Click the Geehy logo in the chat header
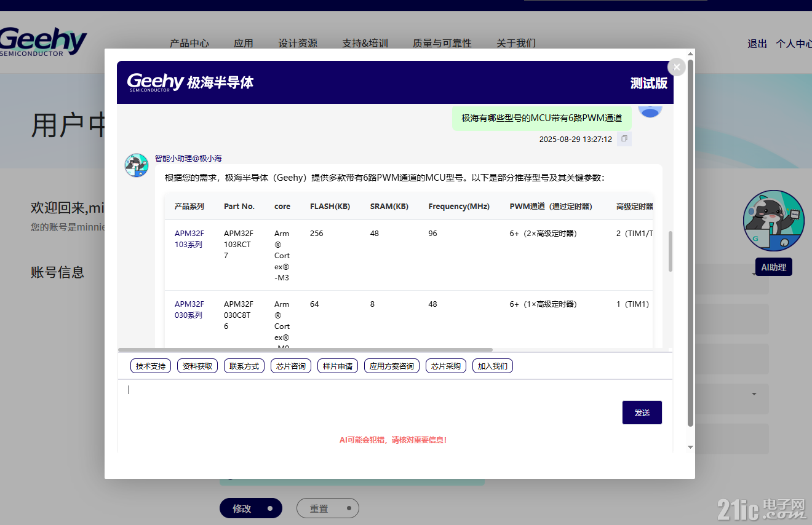The height and width of the screenshot is (525, 812). 190,82
